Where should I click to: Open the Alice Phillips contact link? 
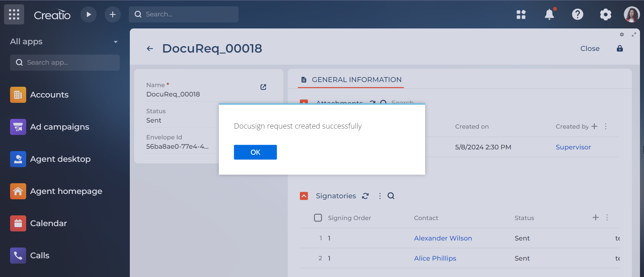(435, 258)
